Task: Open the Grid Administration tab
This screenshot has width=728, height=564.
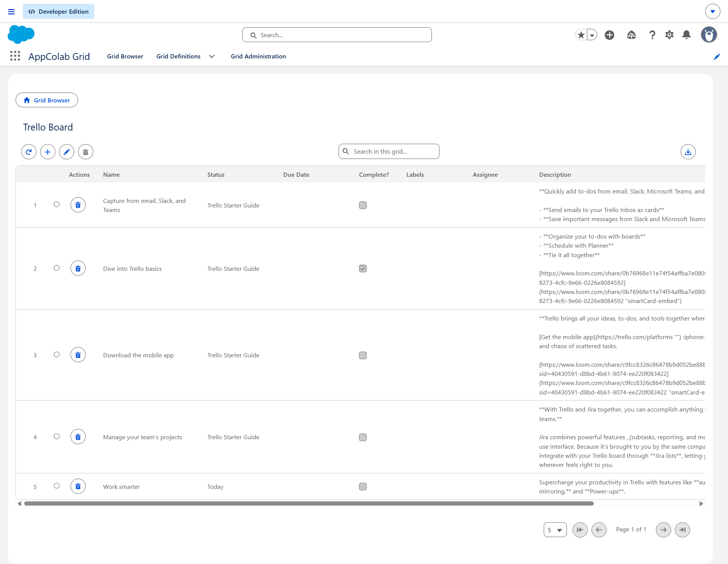Action: 258,56
